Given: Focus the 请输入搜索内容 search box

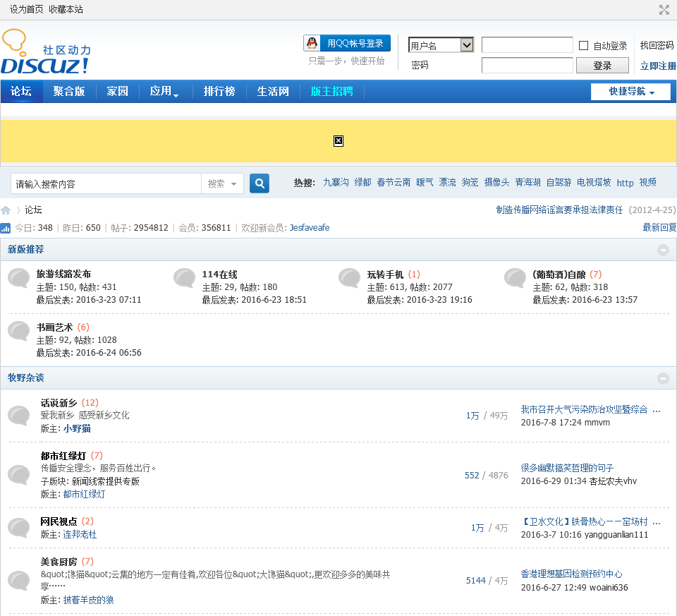Looking at the screenshot, I should 106,184.
